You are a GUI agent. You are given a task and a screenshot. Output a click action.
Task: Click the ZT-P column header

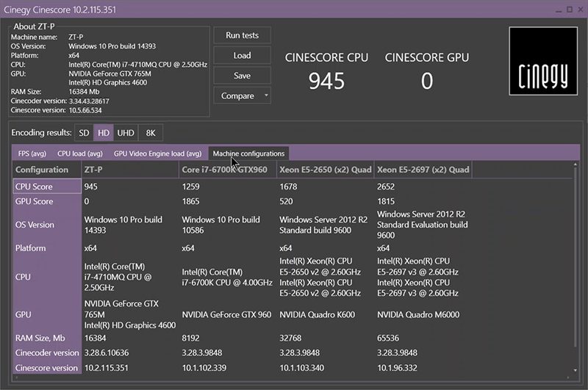point(130,170)
